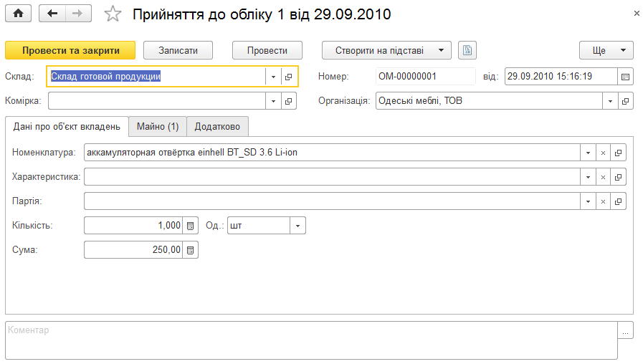Focus the Склад input field
This screenshot has height=364, width=643.
tap(156, 77)
